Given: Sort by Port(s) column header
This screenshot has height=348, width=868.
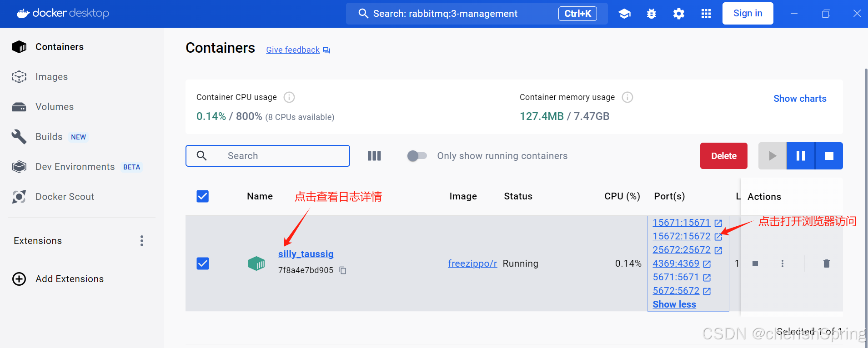Looking at the screenshot, I should [x=669, y=196].
